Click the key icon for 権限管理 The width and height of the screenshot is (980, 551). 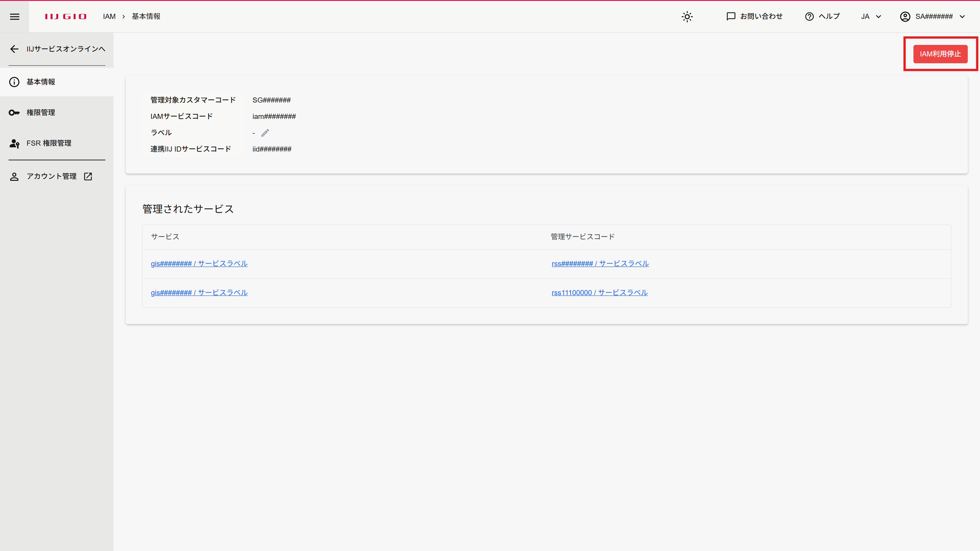(x=14, y=112)
